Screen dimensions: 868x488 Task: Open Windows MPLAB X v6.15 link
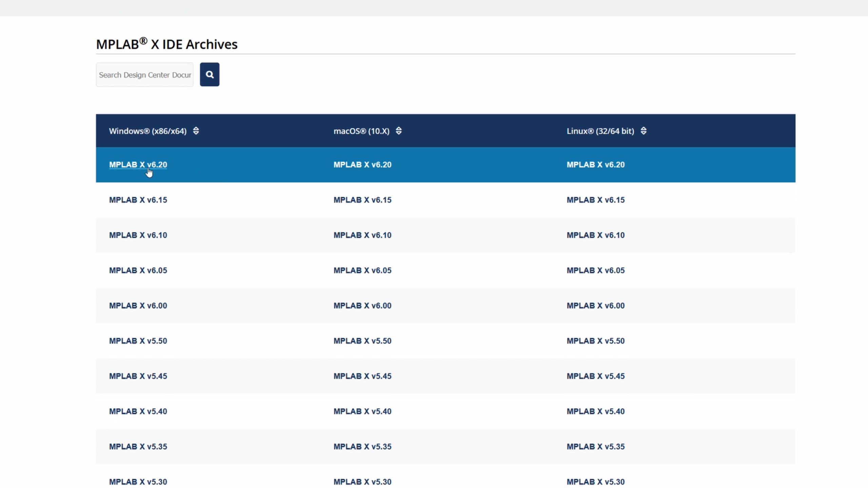click(x=138, y=200)
